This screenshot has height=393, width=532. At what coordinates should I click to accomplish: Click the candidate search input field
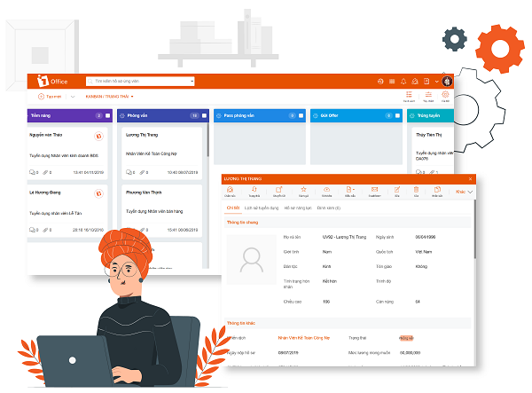click(x=140, y=81)
